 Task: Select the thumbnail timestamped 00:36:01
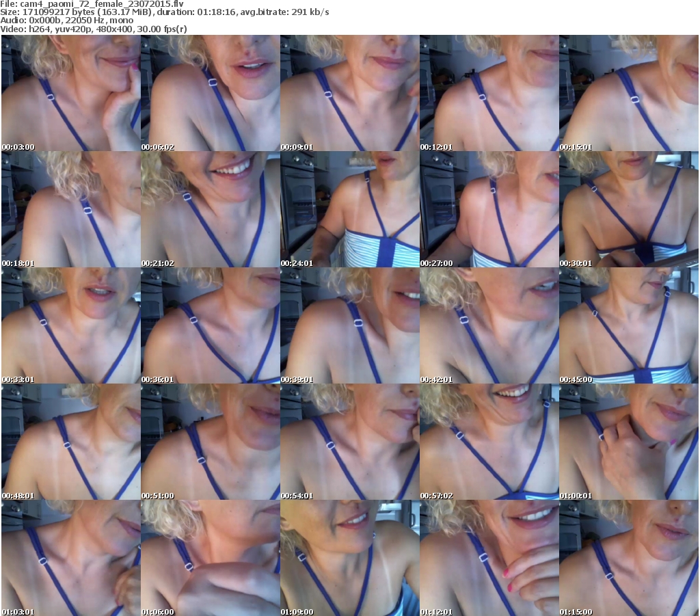tap(211, 325)
